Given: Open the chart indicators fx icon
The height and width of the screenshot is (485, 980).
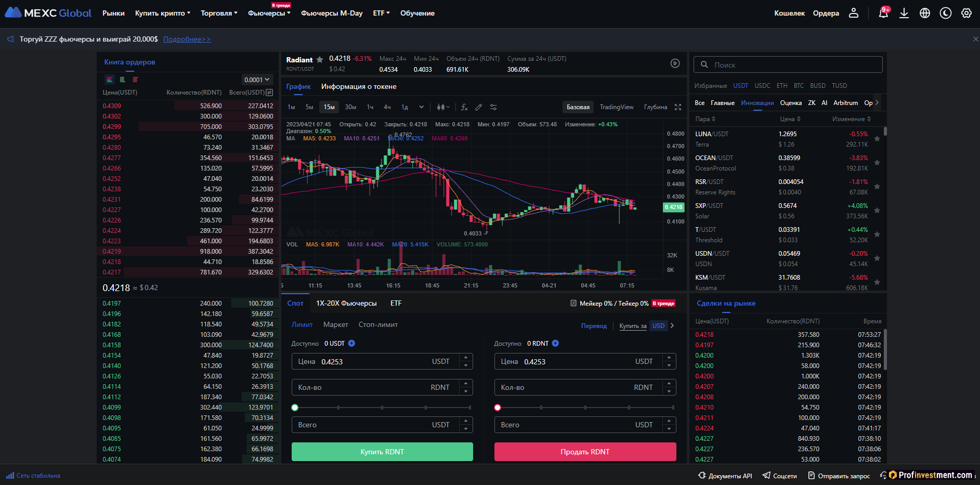Looking at the screenshot, I should point(464,107).
